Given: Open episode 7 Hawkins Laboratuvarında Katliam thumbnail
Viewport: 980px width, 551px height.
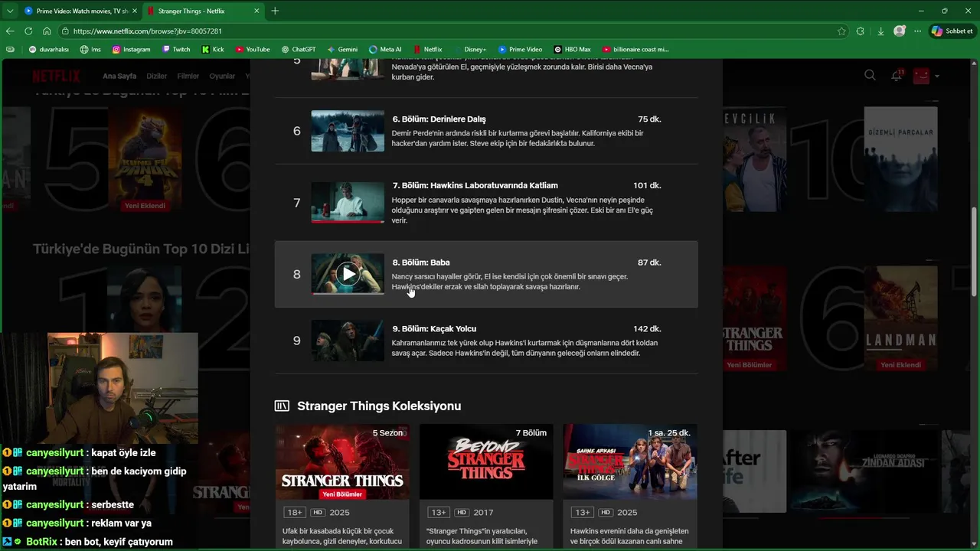Looking at the screenshot, I should pyautogui.click(x=348, y=202).
